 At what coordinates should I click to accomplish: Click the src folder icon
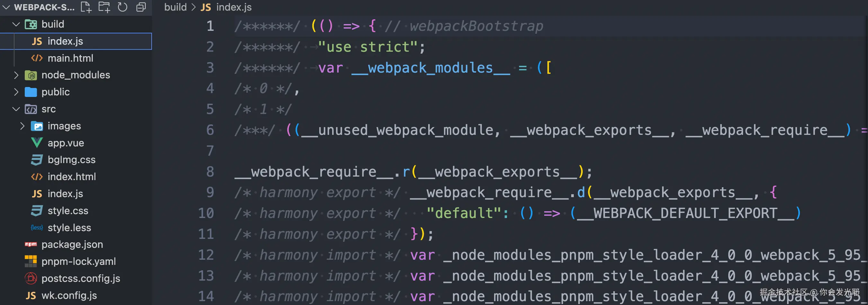coord(31,109)
